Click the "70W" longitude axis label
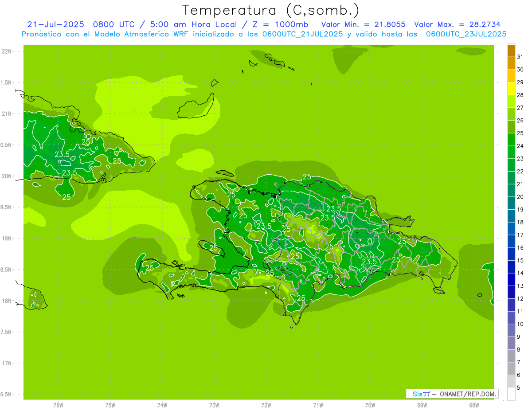Screen dimensions: 532x411 tap(370, 405)
